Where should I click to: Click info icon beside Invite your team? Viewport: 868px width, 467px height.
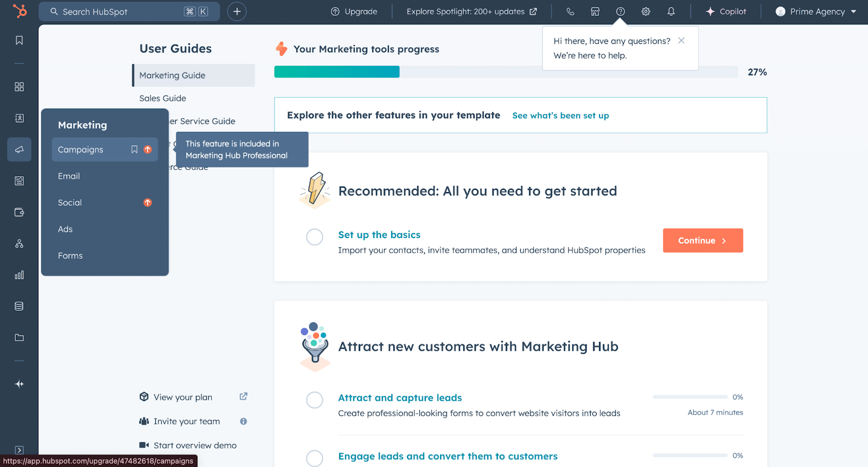tap(244, 421)
